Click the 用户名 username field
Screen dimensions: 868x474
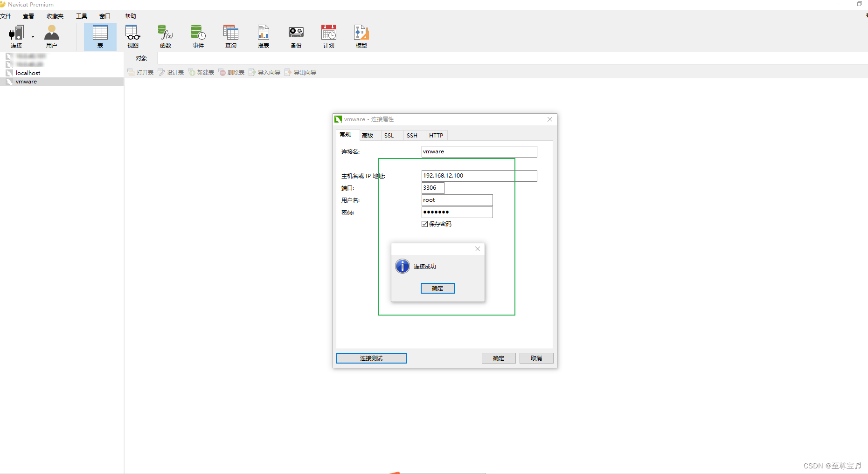(457, 200)
